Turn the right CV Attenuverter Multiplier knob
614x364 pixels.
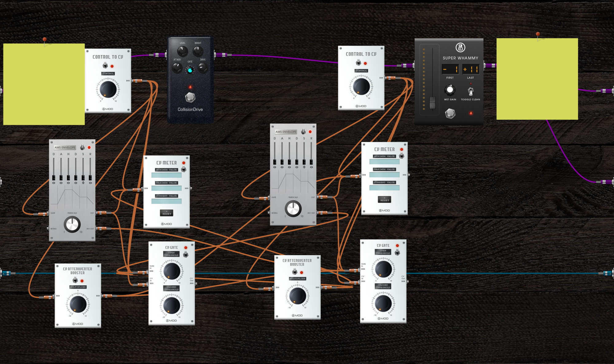coord(297,296)
